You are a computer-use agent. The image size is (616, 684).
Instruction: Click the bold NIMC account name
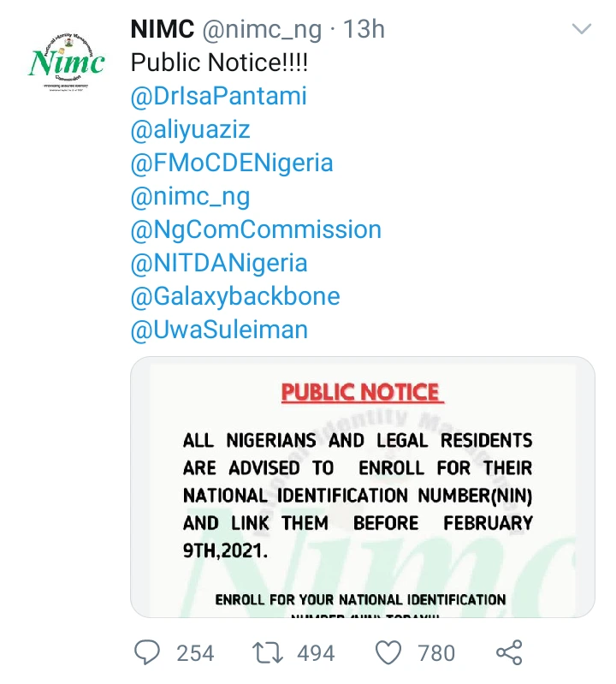pos(161,29)
